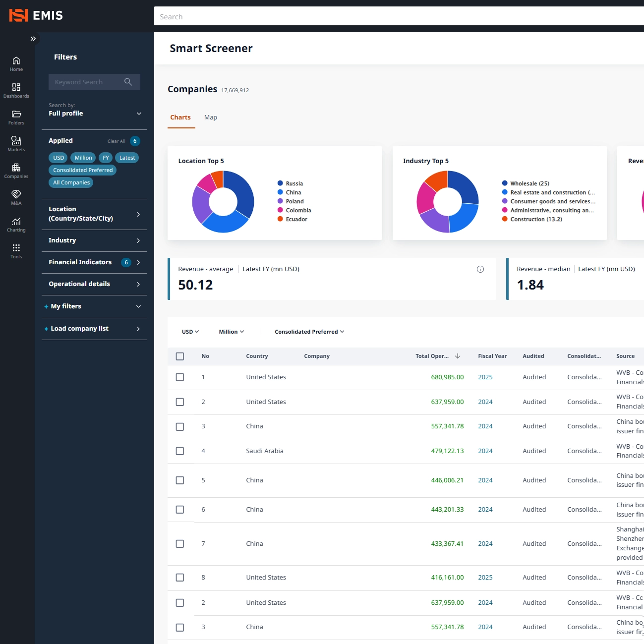Open the Charting sidebar icon

pos(16,222)
